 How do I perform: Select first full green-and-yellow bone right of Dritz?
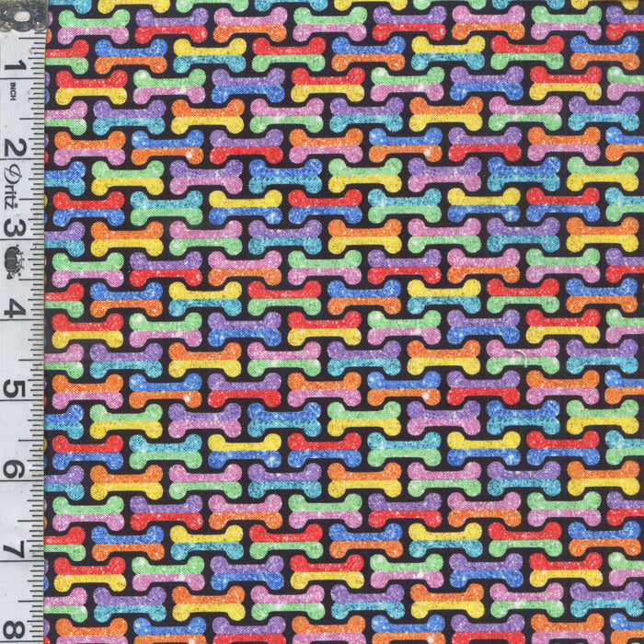127,177
